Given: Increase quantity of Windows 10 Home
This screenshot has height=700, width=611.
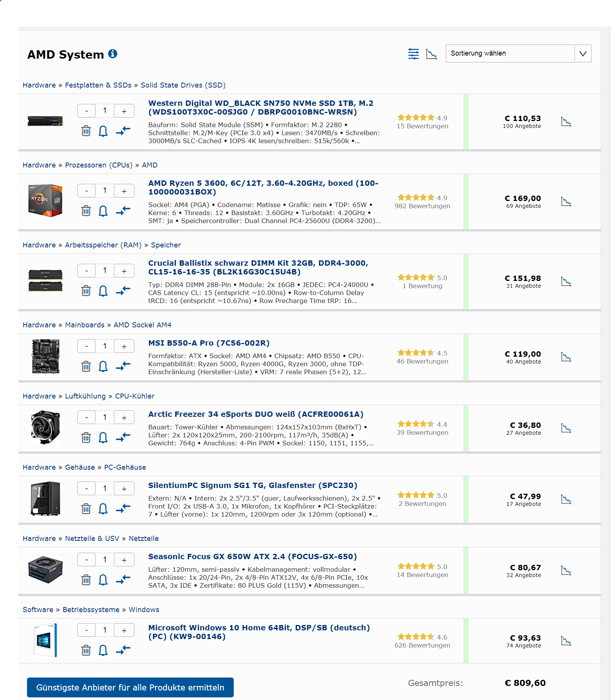Looking at the screenshot, I should click(x=124, y=630).
